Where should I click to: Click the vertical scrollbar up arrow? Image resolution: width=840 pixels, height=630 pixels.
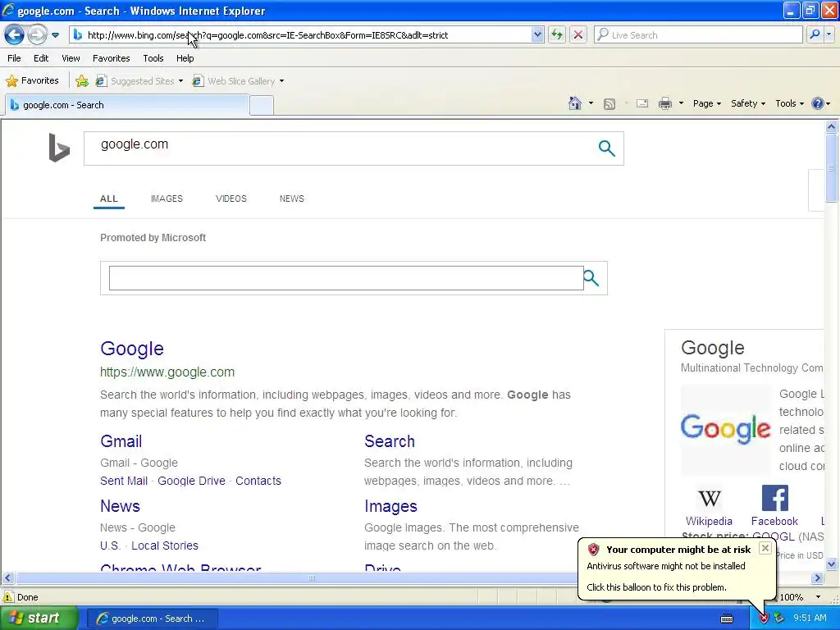[831, 127]
